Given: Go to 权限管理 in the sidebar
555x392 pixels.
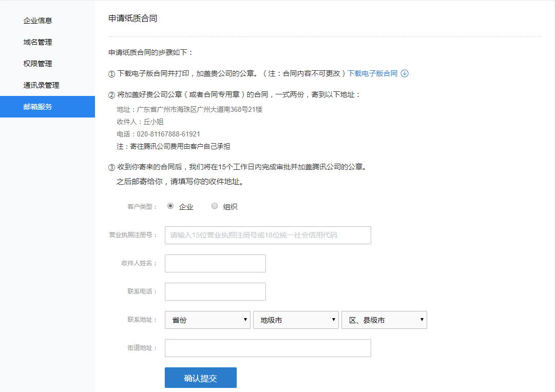Looking at the screenshot, I should point(37,64).
